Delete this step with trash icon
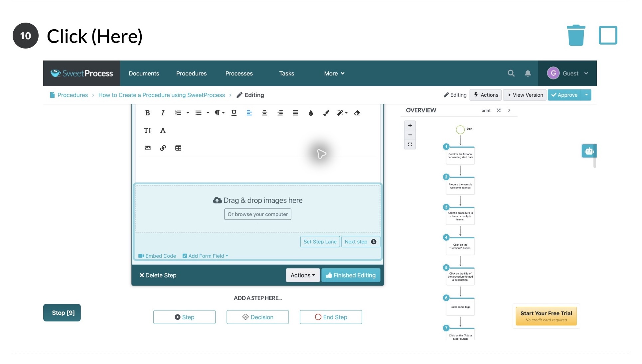The height and width of the screenshot is (364, 642). (576, 35)
